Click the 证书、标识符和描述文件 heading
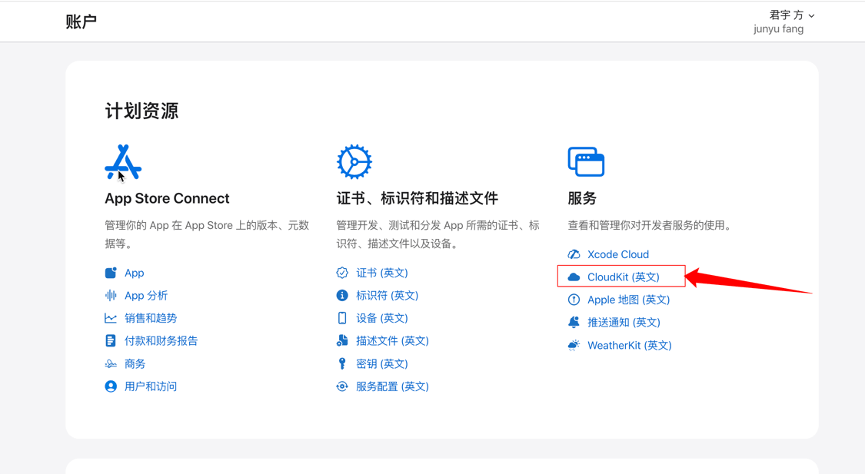This screenshot has height=474, width=866. click(417, 198)
